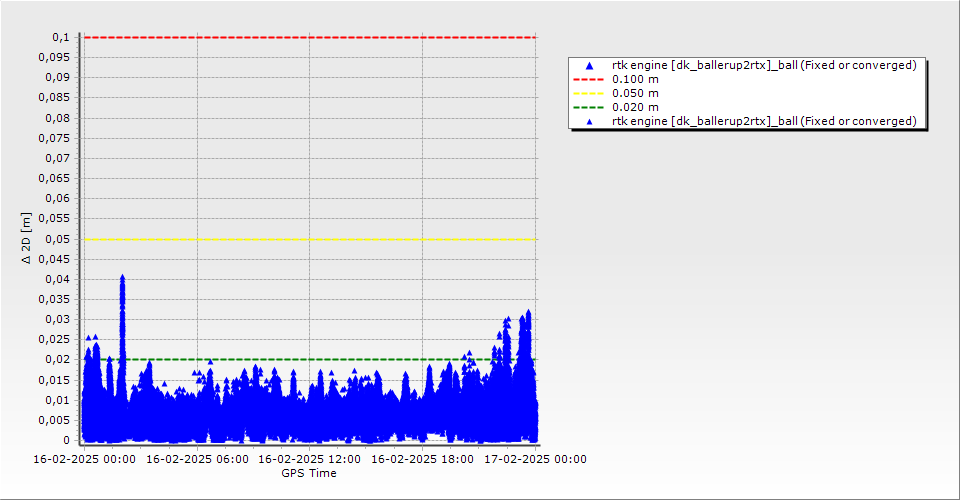Click the GPS Time axis title
960x500 pixels.
click(309, 473)
